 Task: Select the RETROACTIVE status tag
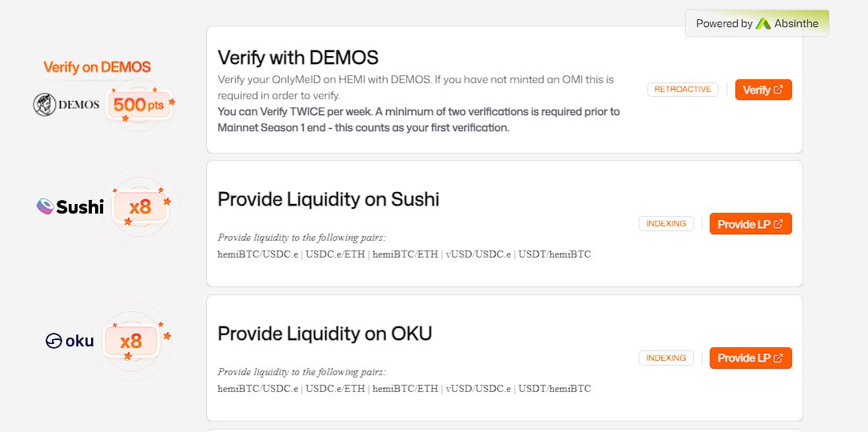click(683, 89)
